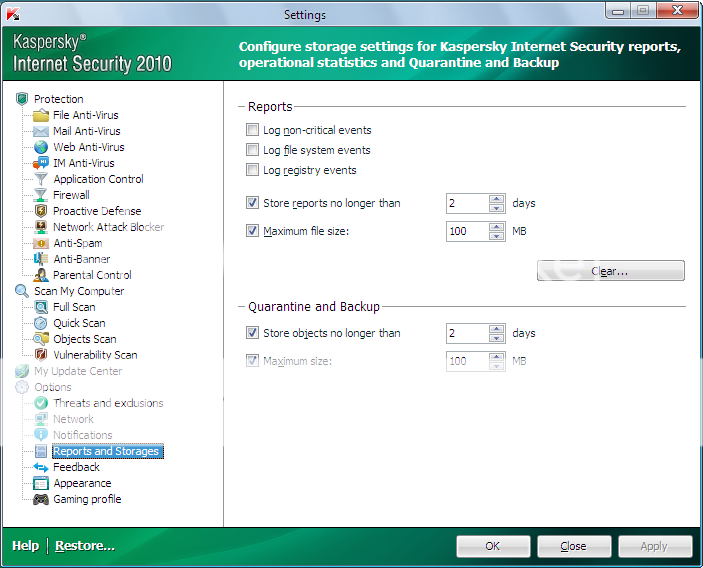
Task: Decrease reports maximum file size value
Action: click(x=496, y=236)
